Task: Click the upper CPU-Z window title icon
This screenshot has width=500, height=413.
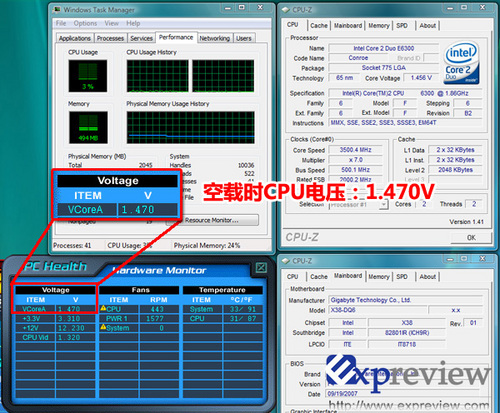Action: [x=286, y=10]
